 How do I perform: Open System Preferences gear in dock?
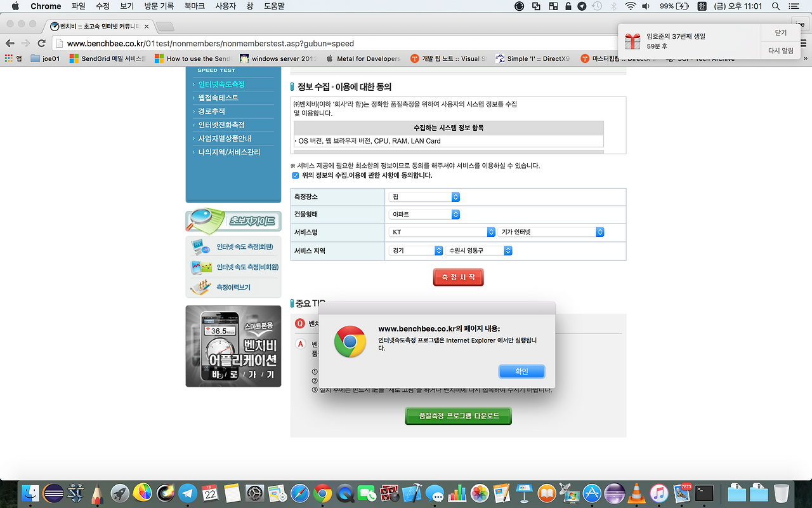tap(254, 493)
